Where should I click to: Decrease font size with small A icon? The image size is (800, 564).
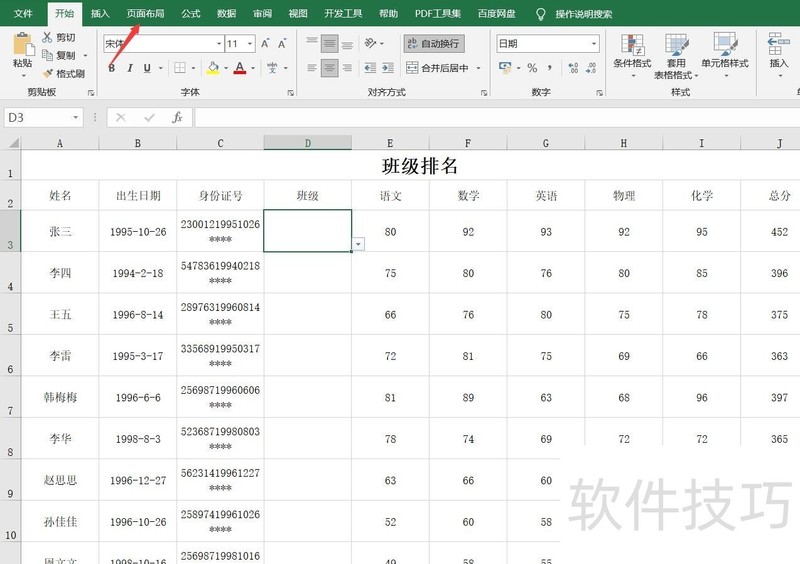coord(282,44)
